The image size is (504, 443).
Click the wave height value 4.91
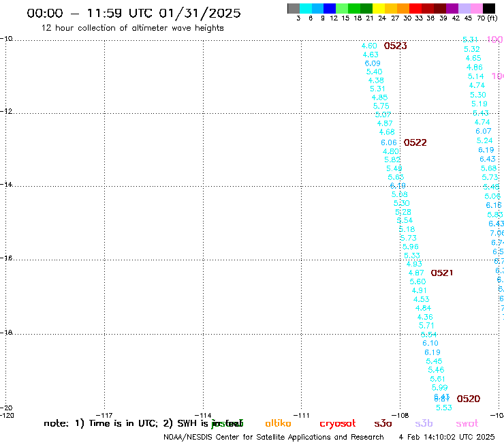pos(420,290)
